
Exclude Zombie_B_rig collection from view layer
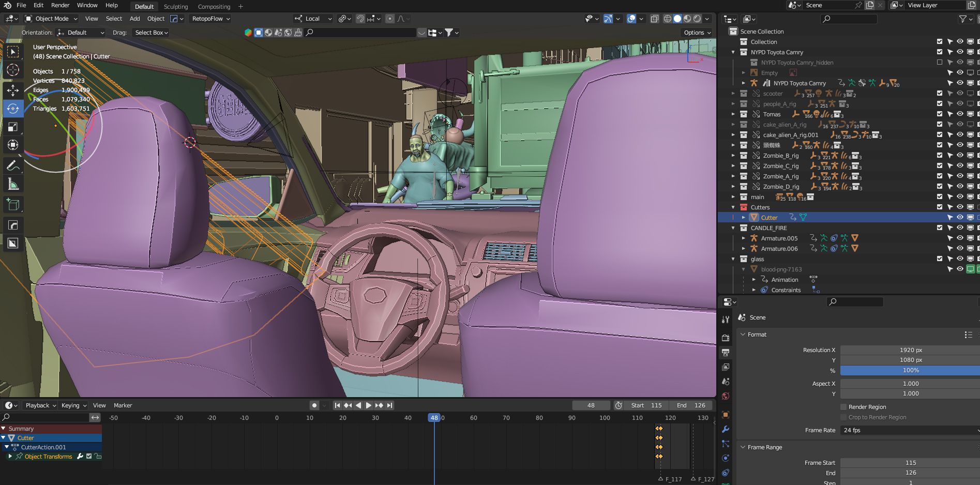click(940, 156)
